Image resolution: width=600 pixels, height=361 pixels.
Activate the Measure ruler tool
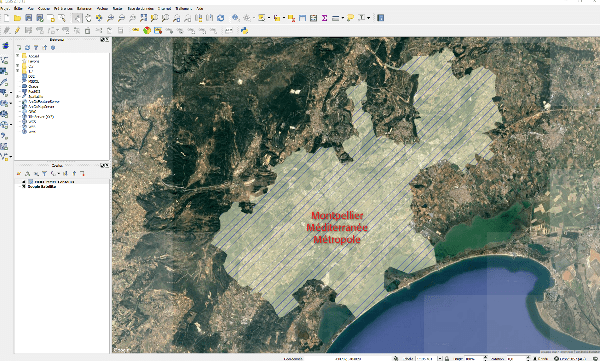click(x=335, y=18)
